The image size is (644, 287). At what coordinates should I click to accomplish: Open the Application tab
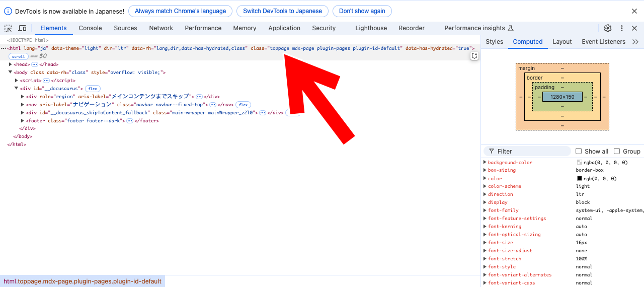click(x=284, y=28)
